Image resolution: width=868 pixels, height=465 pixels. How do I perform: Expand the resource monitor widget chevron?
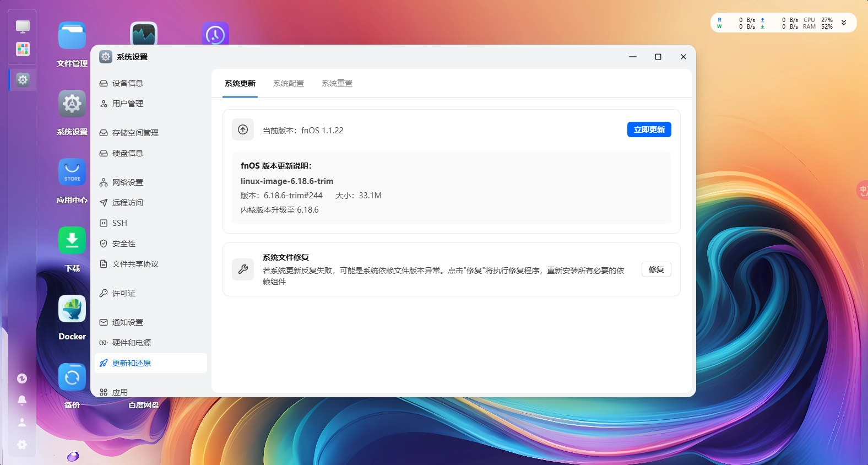(844, 23)
